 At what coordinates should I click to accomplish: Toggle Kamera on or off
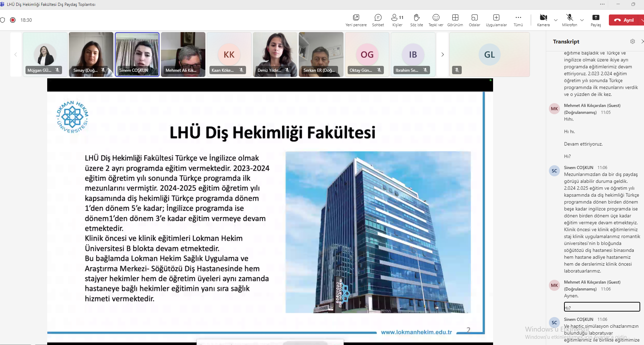pyautogui.click(x=543, y=20)
